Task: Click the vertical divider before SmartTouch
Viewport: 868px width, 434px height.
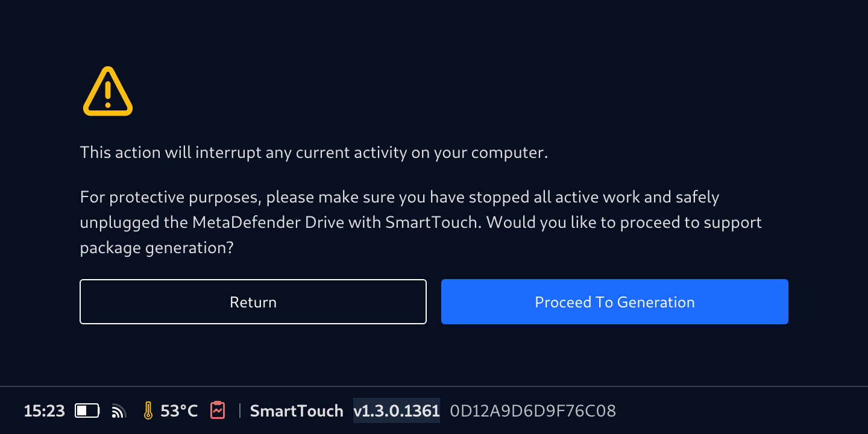Action: [240, 411]
